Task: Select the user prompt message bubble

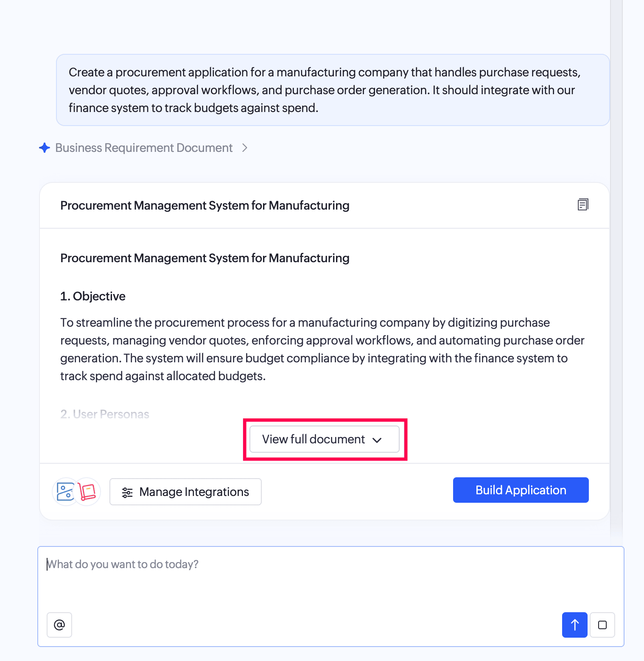Action: pyautogui.click(x=333, y=90)
